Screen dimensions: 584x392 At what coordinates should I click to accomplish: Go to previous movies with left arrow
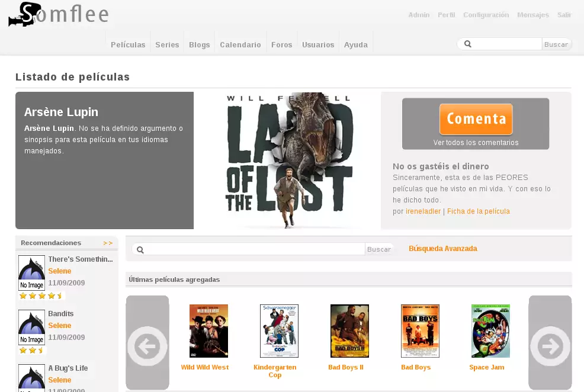147,342
